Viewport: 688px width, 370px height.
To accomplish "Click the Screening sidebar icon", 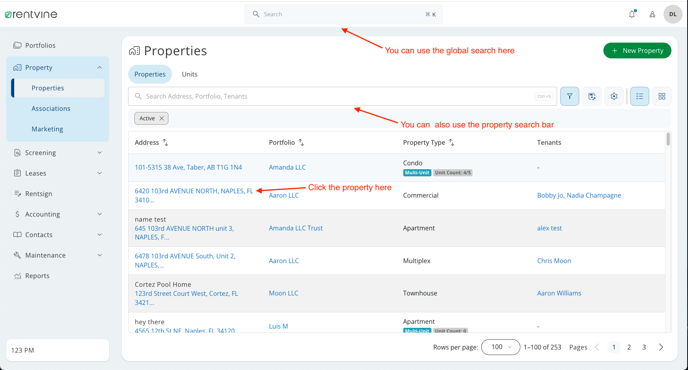I will 17,153.
